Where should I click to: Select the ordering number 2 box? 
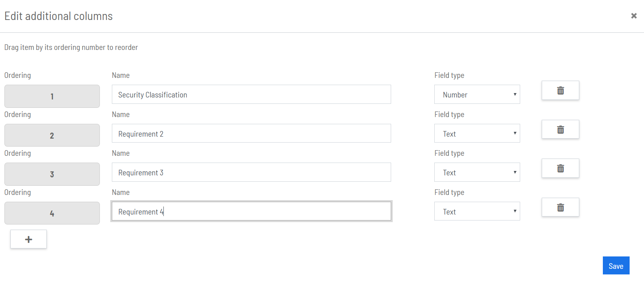click(52, 135)
